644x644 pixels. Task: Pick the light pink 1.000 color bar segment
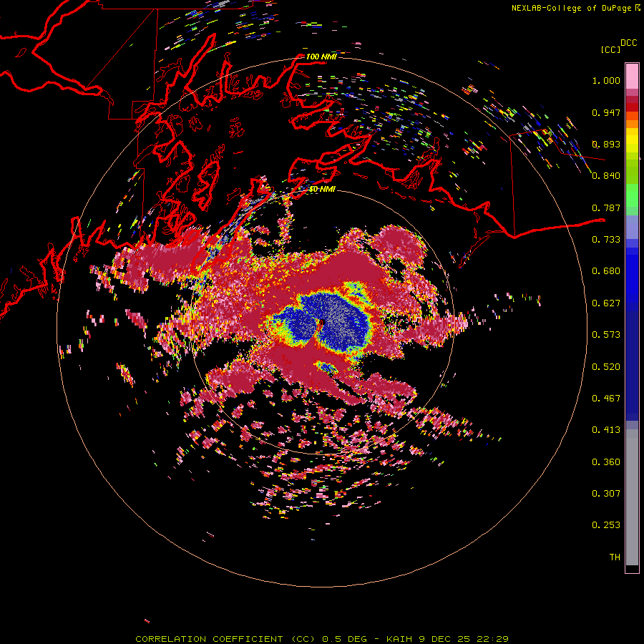pos(632,77)
